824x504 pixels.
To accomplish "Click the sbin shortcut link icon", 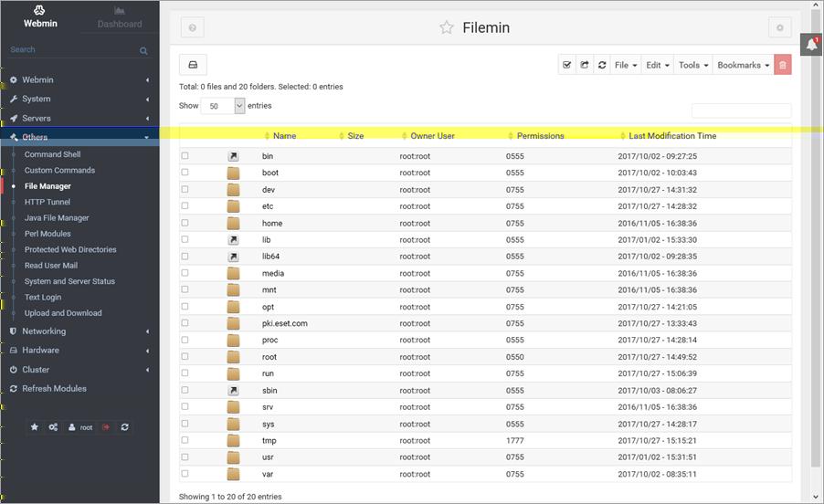I will click(233, 391).
